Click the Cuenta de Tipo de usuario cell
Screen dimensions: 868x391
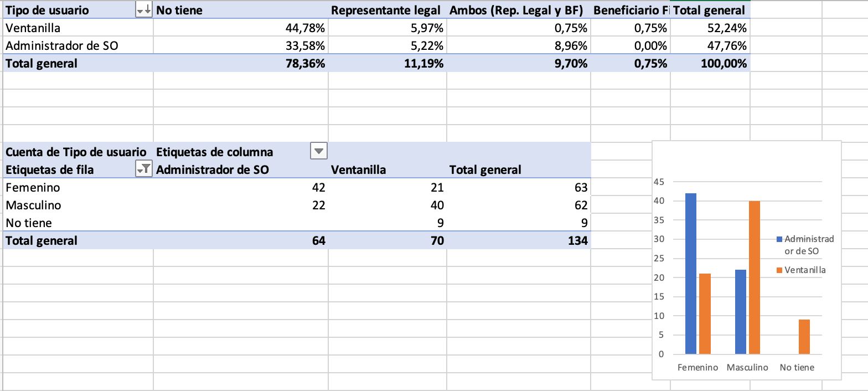pyautogui.click(x=76, y=152)
